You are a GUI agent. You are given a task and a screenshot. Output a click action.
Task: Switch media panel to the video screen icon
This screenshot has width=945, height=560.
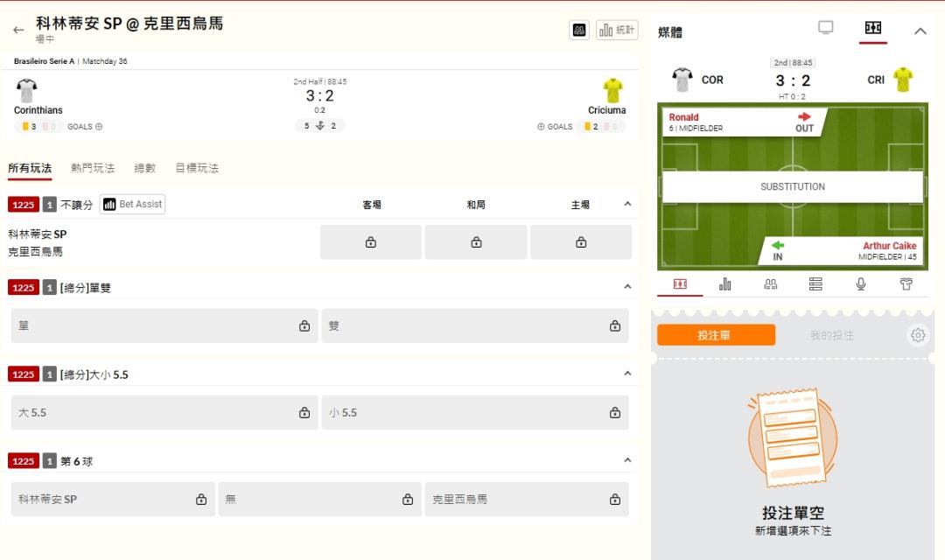[825, 28]
